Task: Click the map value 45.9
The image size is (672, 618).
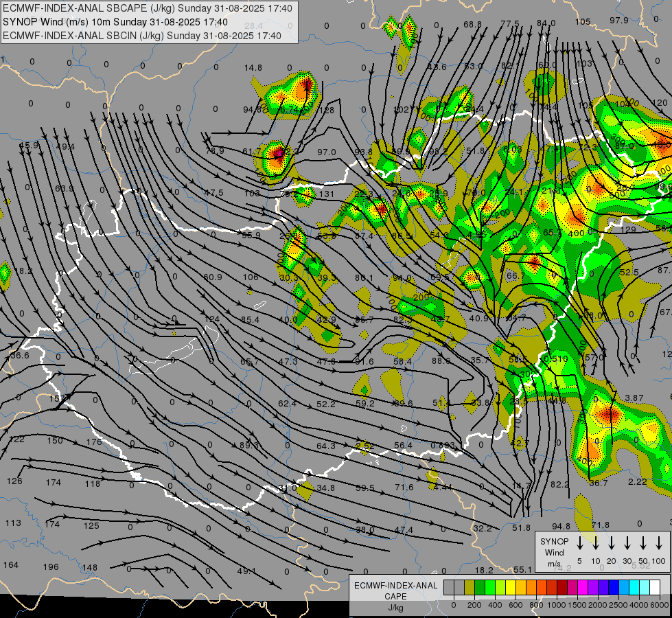Action: 29,146
